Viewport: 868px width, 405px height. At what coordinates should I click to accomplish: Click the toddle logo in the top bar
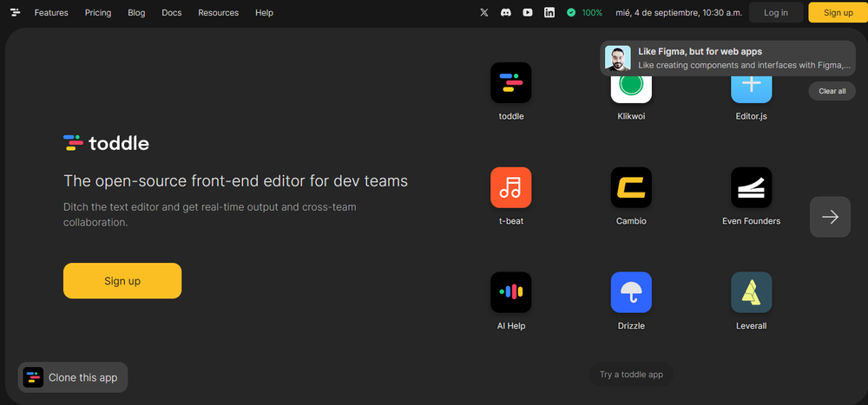click(16, 12)
